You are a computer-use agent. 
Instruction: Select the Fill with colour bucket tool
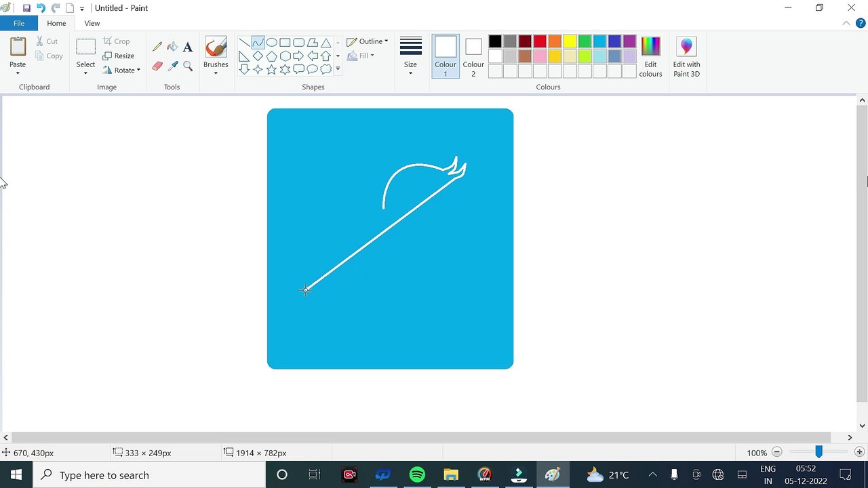(x=172, y=47)
